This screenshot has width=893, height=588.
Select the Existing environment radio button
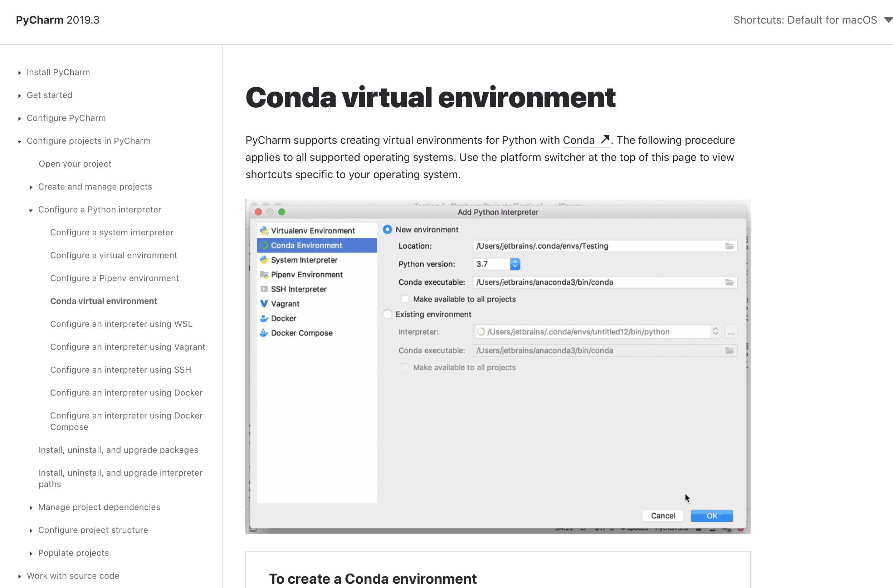[387, 314]
